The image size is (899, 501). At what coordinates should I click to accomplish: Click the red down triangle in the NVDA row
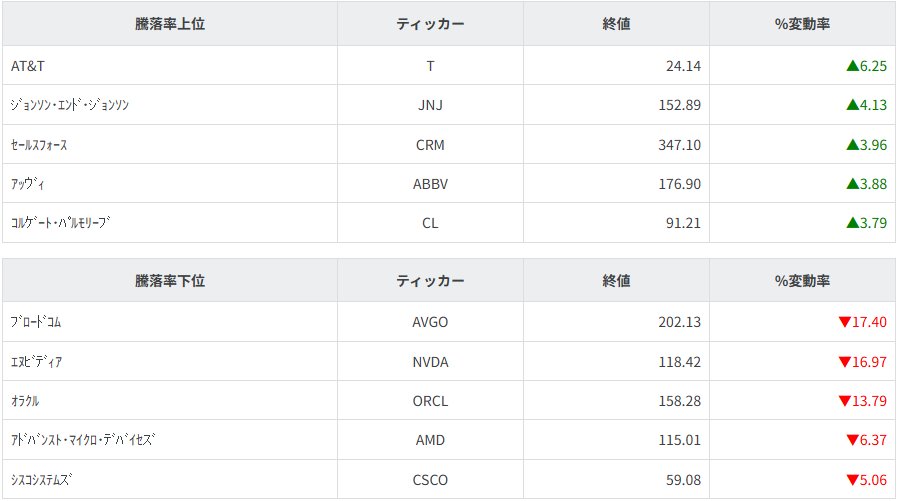click(844, 361)
